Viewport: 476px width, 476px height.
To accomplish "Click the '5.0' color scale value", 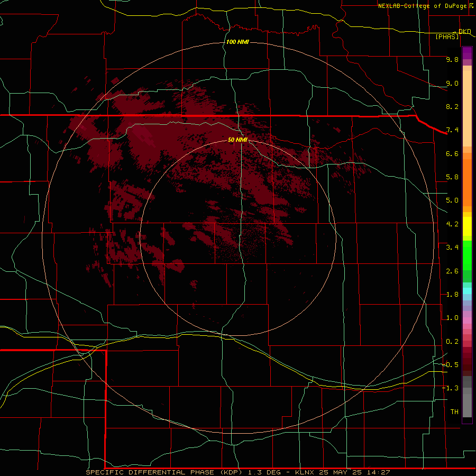I will (452, 200).
